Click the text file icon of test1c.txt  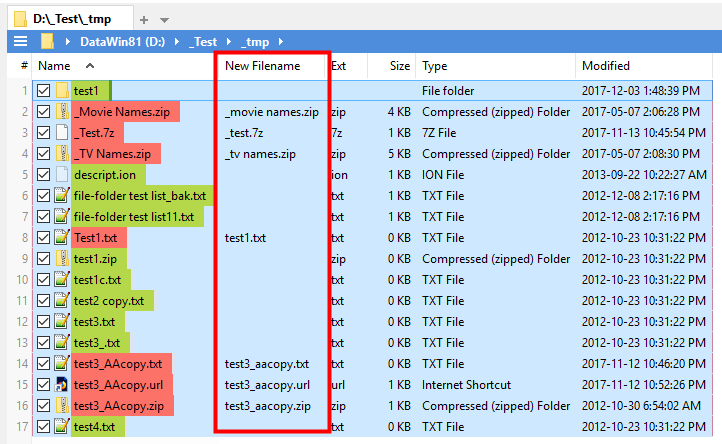coord(62,280)
